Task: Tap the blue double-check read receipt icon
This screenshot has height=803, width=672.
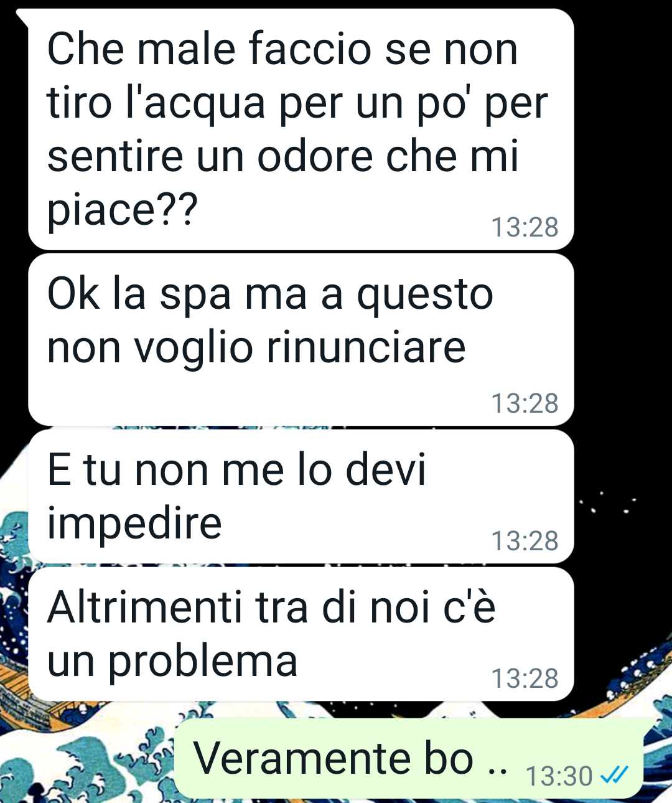Action: (612, 775)
